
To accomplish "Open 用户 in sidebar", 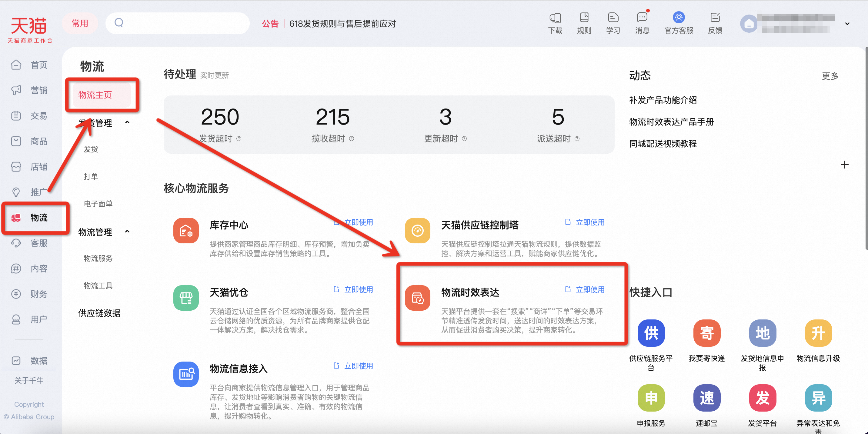I will coord(30,319).
